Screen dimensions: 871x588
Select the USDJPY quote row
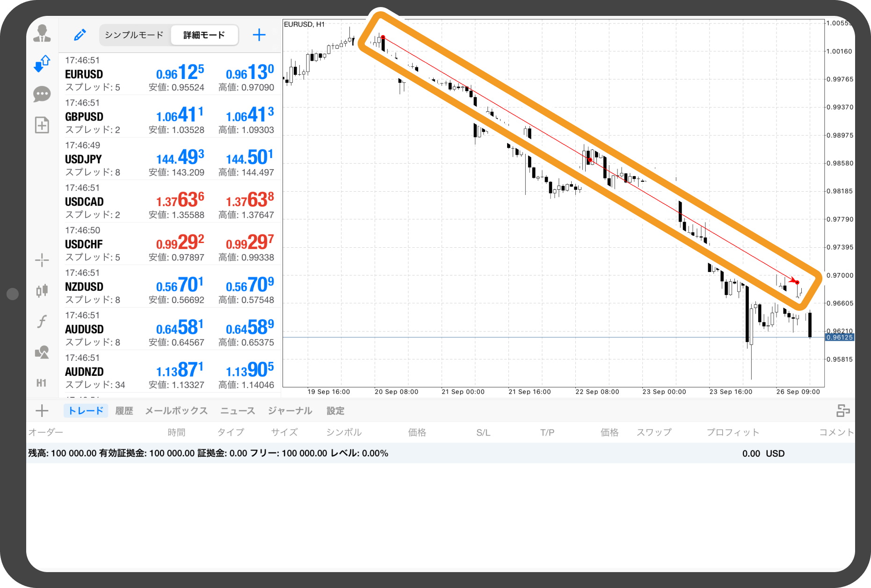coord(170,159)
